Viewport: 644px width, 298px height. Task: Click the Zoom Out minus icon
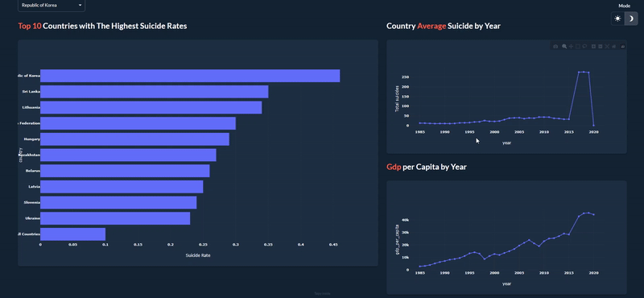[x=600, y=47]
